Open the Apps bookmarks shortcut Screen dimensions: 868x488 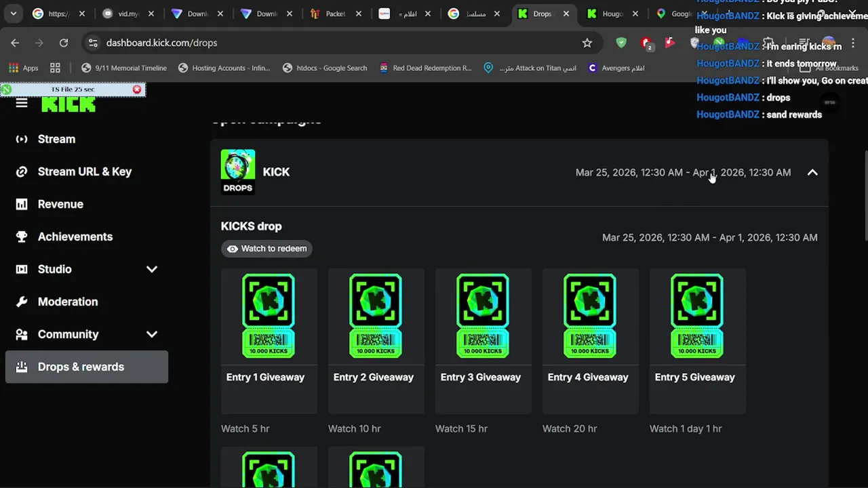24,68
